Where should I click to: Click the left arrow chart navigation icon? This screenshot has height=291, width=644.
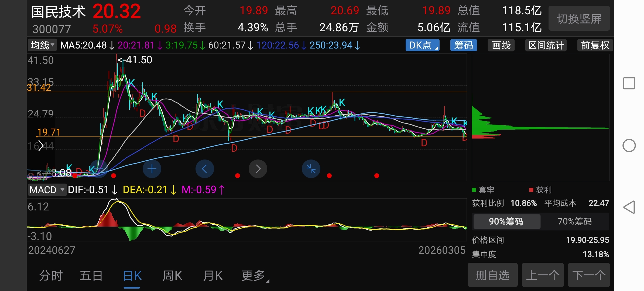coord(205,169)
